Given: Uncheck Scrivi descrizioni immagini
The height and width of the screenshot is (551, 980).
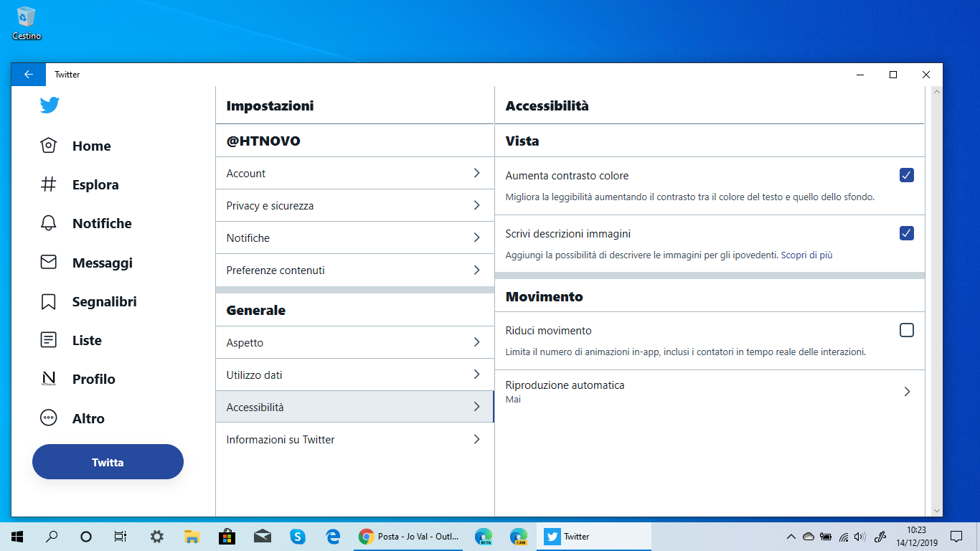Looking at the screenshot, I should pyautogui.click(x=907, y=233).
